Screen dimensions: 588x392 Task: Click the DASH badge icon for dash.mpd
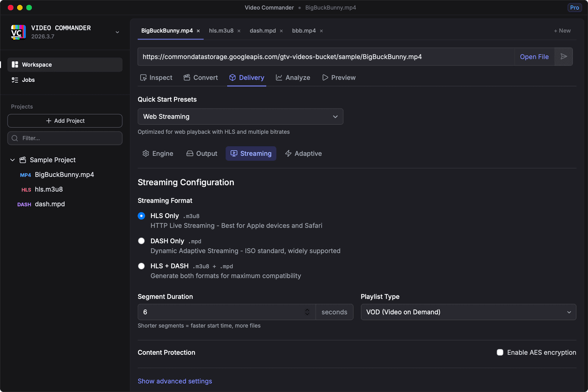tap(24, 204)
